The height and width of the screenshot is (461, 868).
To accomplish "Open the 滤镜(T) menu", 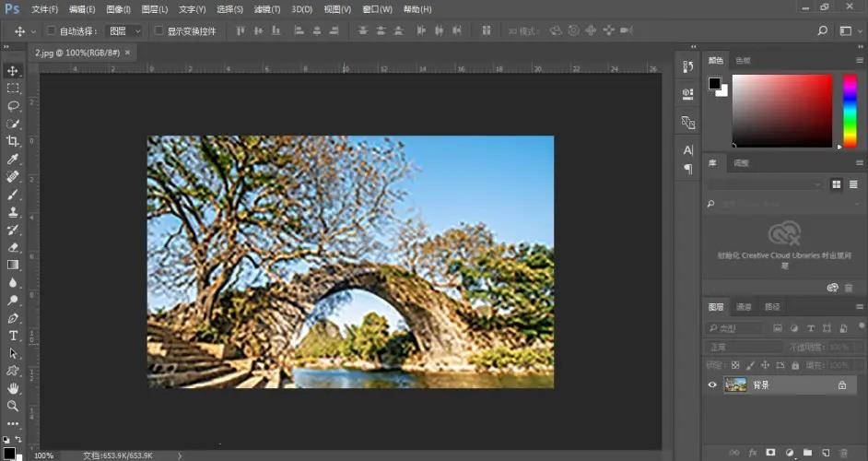I will [267, 9].
